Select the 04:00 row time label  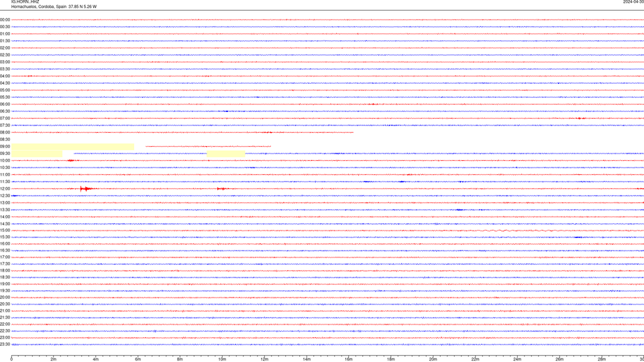coord(5,76)
